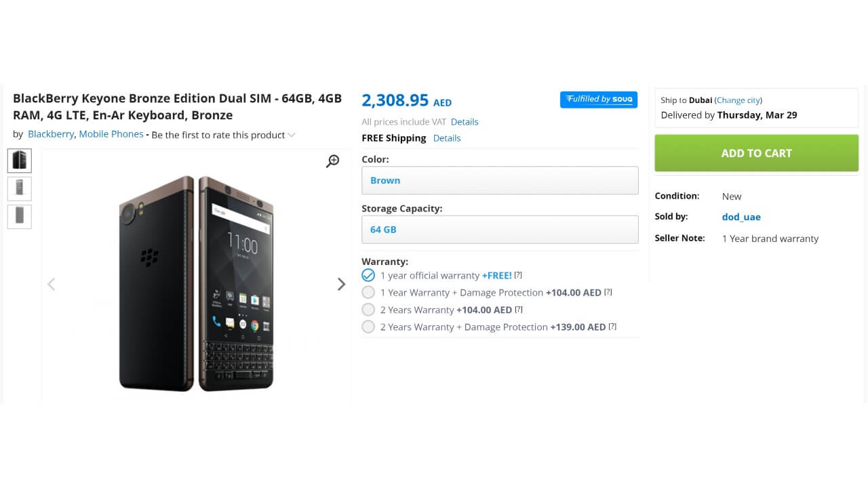Select 1 Year Warranty + Damage Protection
Viewport: 868px width, 488px height.
click(x=368, y=293)
